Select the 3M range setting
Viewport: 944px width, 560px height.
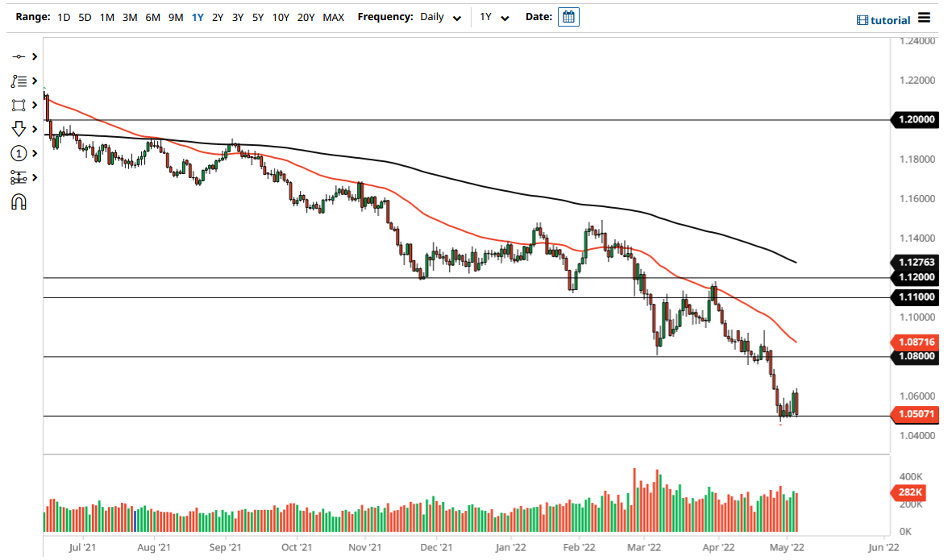[129, 16]
